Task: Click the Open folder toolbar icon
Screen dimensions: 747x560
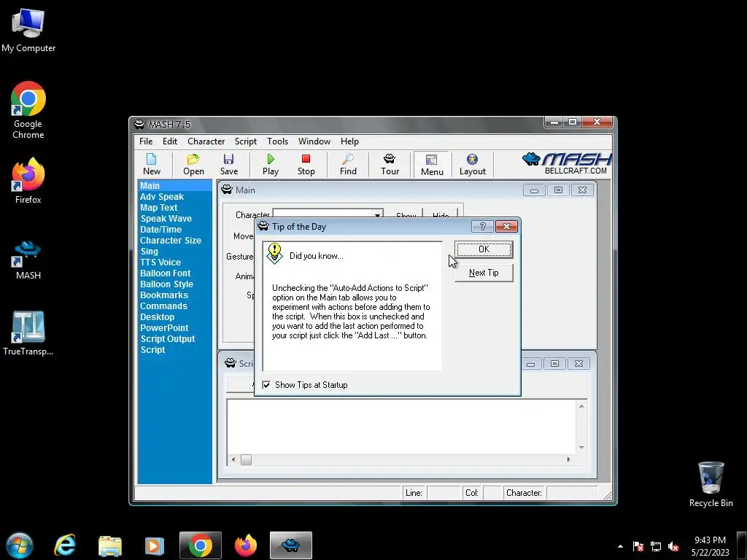Action: [x=193, y=164]
